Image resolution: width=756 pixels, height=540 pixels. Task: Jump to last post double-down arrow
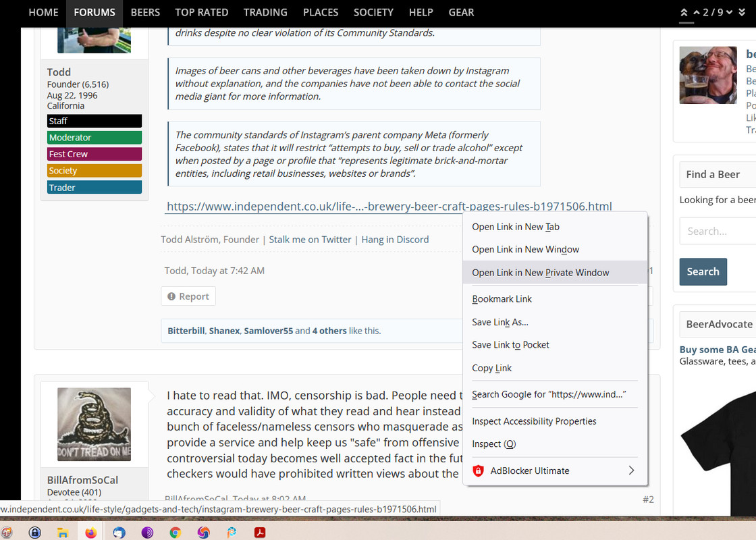point(742,13)
